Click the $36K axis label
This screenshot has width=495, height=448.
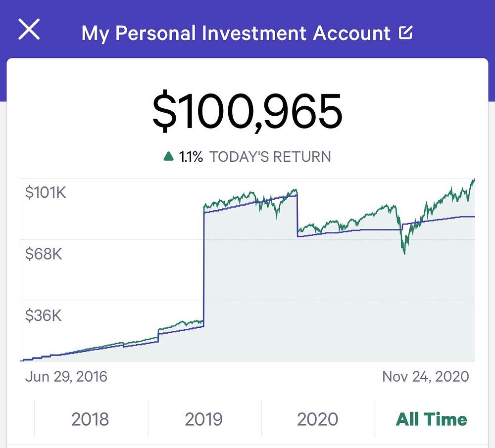click(x=44, y=315)
